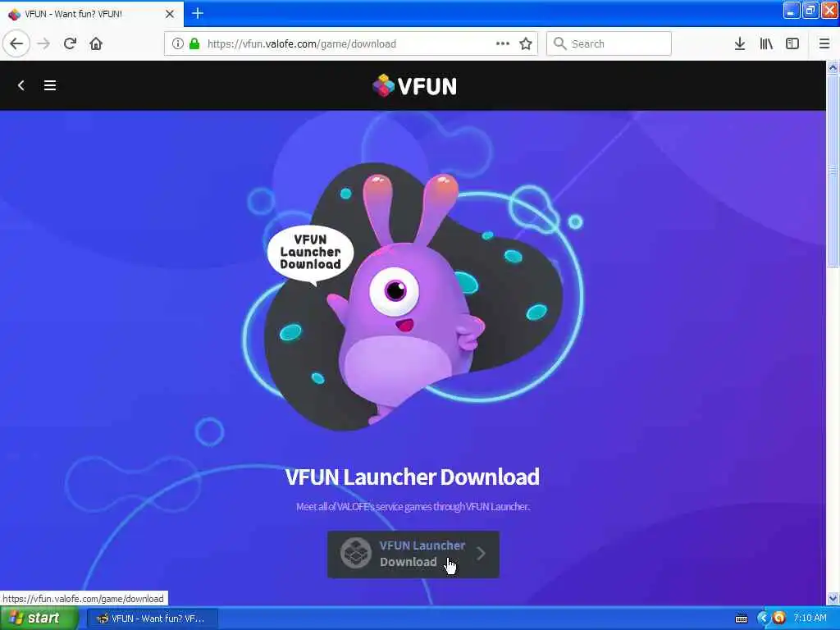This screenshot has width=840, height=630.
Task: Expand hidden tray icons arrow
Action: (763, 619)
